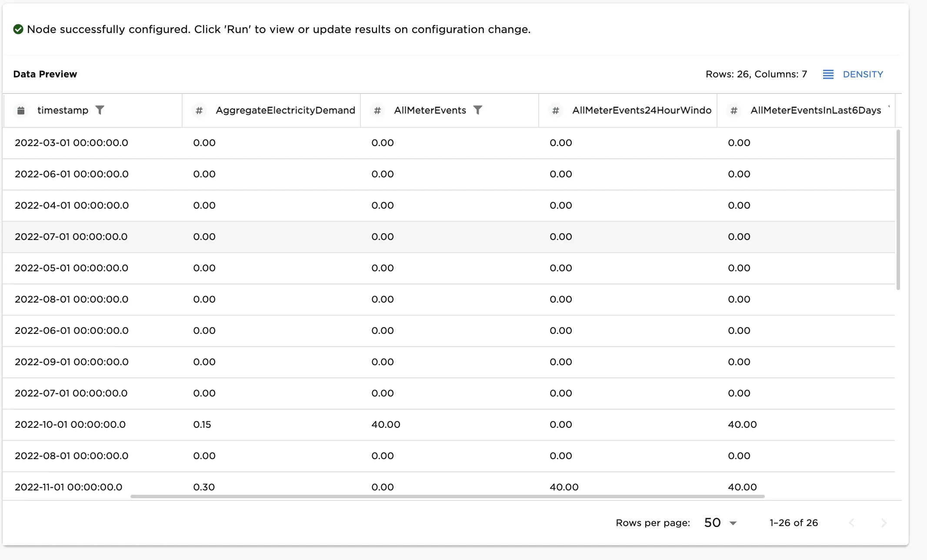Click the hash icon beside AllMeterEventsInLast6Days
This screenshot has width=927, height=560.
(x=734, y=110)
